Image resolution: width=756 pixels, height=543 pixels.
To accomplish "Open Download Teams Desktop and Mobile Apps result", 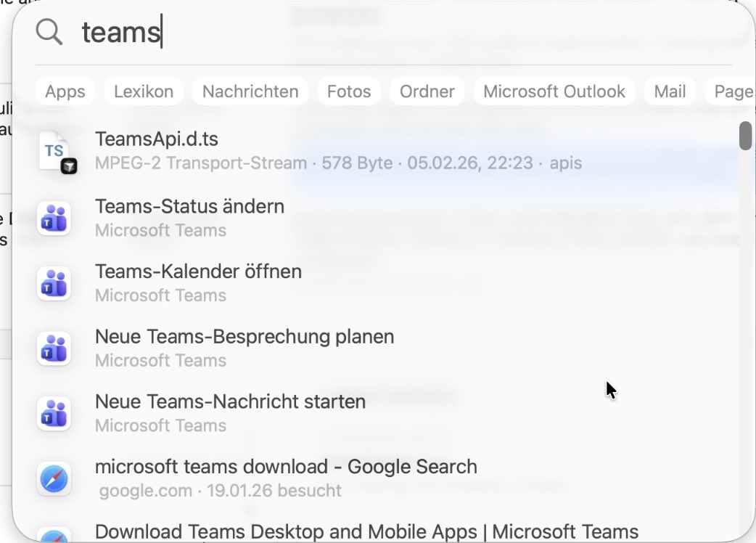I will point(383,531).
